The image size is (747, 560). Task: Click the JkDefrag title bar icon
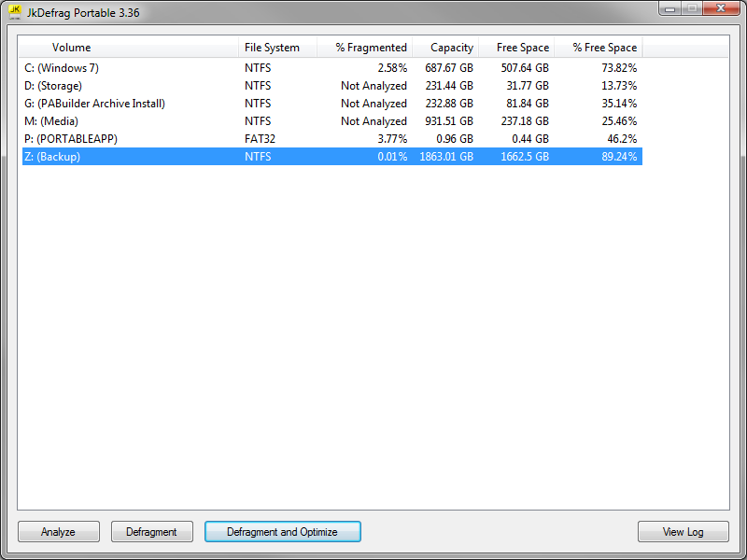(15, 10)
